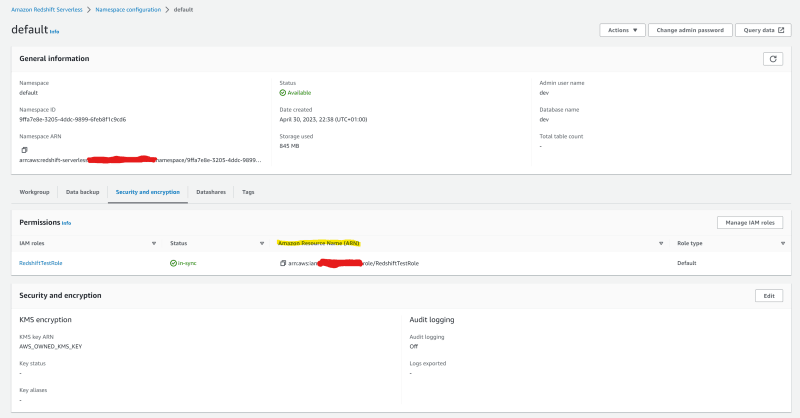This screenshot has height=418, width=800.
Task: Open the Tags tab
Action: [248, 192]
